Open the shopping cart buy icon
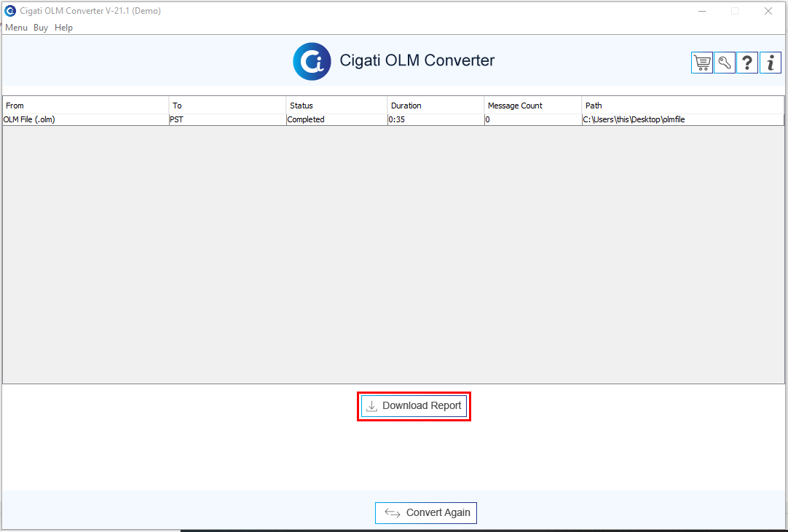The image size is (788, 532). (702, 63)
